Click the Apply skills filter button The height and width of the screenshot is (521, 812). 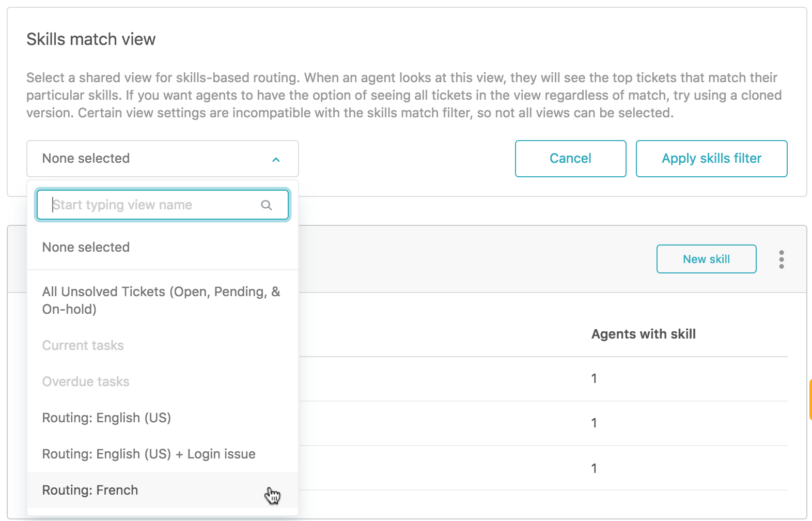tap(711, 159)
